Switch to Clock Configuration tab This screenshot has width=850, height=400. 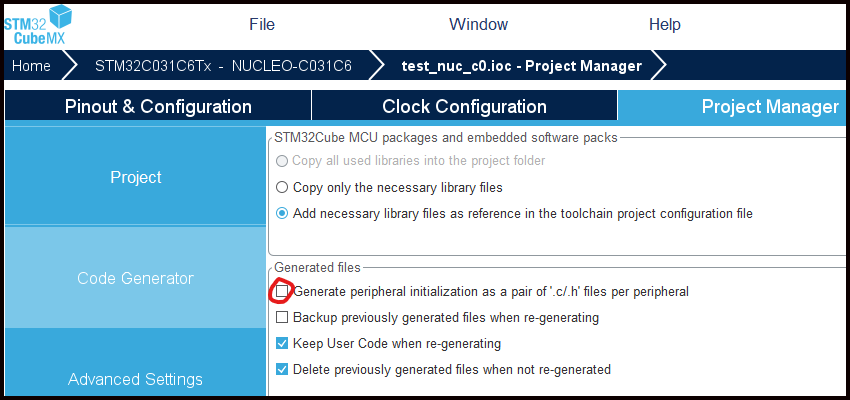pyautogui.click(x=465, y=106)
